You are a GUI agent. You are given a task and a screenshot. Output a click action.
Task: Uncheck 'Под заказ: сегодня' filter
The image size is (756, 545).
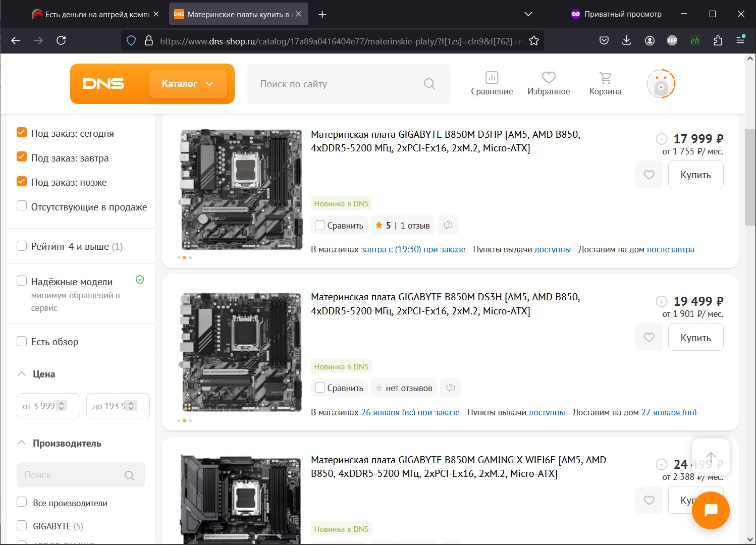click(x=22, y=133)
